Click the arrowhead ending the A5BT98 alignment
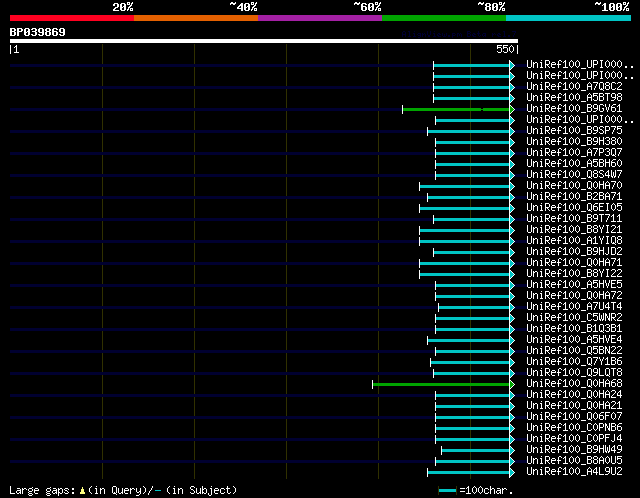The height and width of the screenshot is (498, 640). (x=512, y=98)
